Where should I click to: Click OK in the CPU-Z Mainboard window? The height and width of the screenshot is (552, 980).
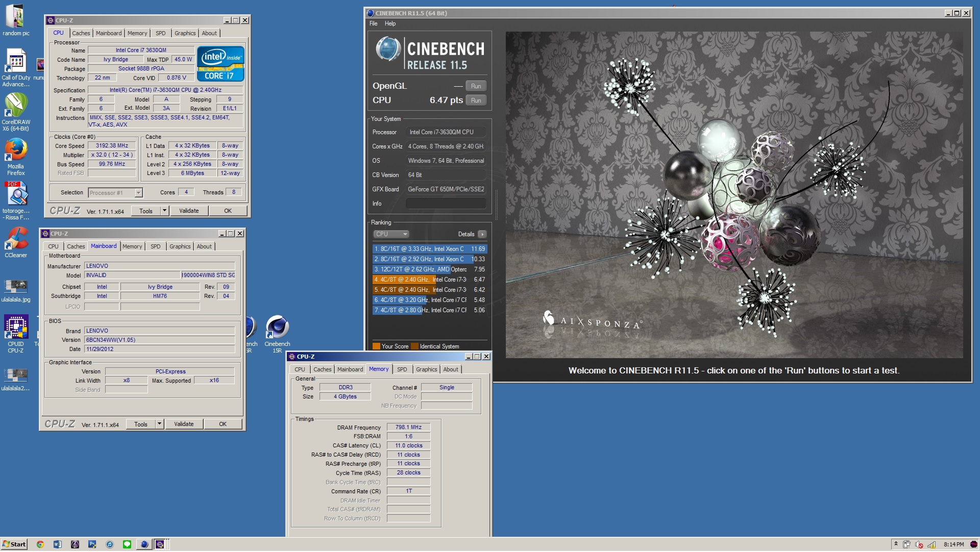(x=223, y=424)
